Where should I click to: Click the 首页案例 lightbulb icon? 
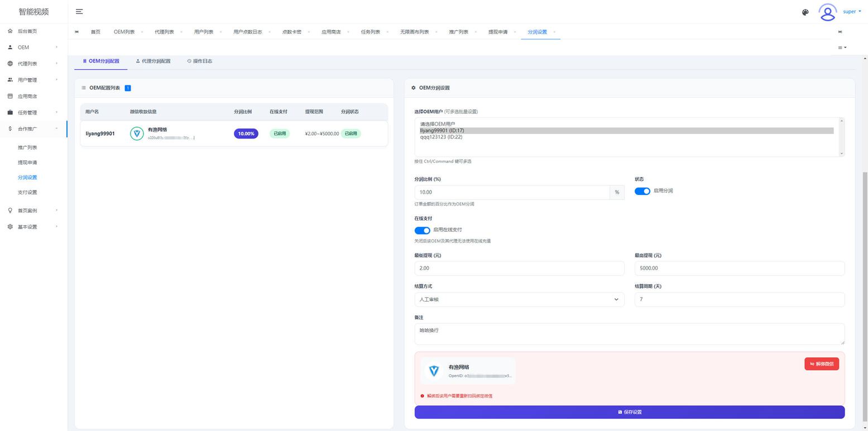[x=10, y=210]
